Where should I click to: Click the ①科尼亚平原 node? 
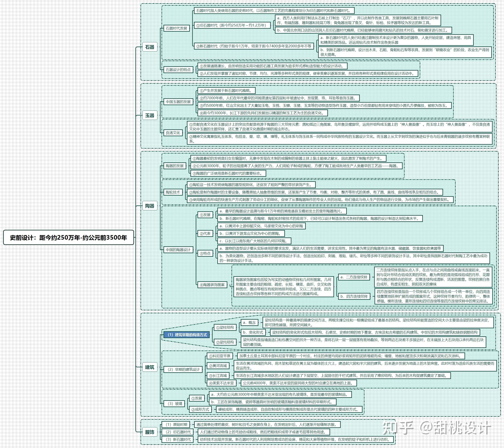[220, 356]
